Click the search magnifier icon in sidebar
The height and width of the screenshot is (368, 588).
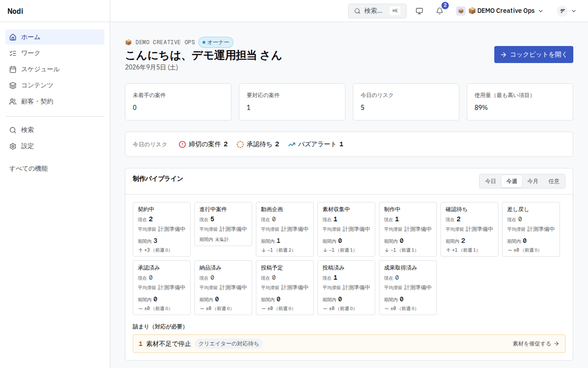click(13, 130)
